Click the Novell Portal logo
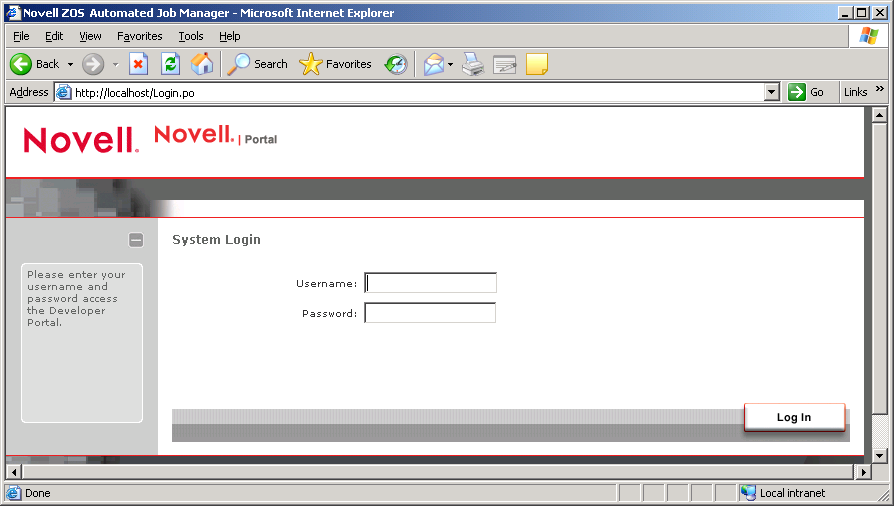Viewport: 894px width, 506px height. tap(216, 135)
